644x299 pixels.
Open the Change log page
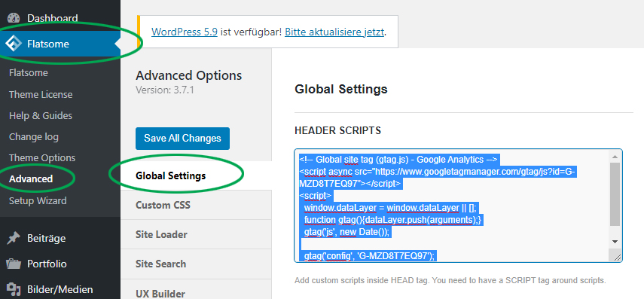[x=34, y=137]
